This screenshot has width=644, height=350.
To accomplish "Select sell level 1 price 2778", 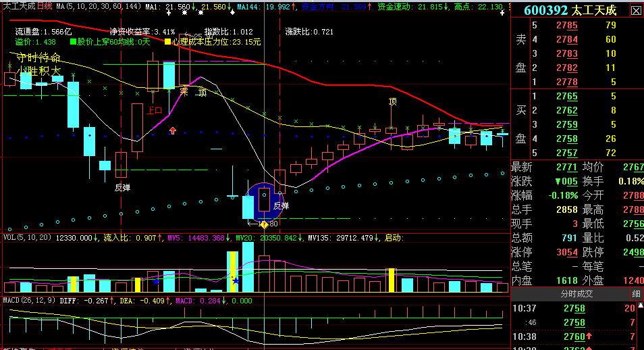I will pos(567,82).
